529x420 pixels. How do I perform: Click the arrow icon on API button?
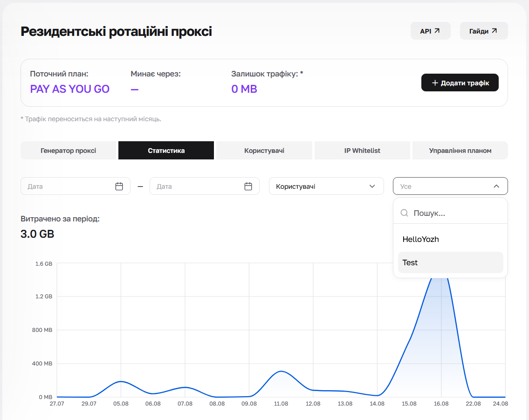[437, 31]
